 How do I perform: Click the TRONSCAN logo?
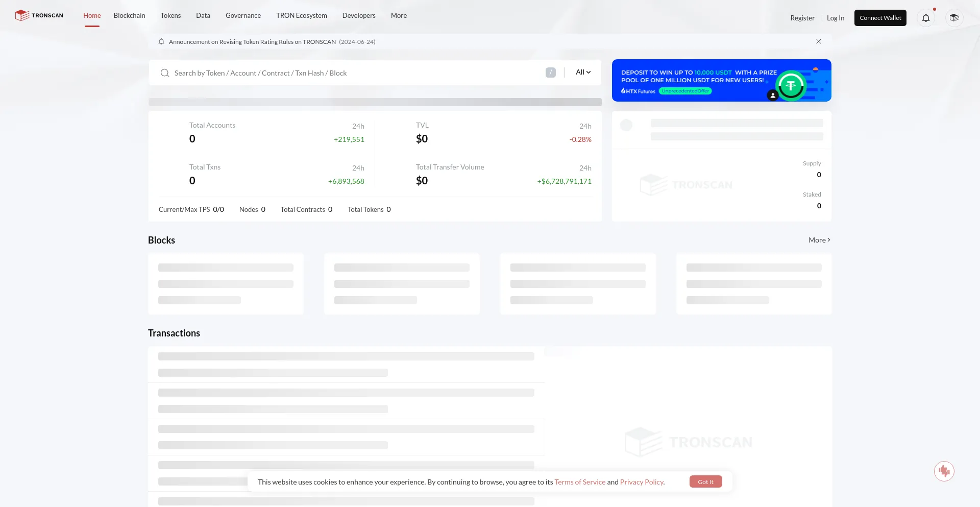point(39,15)
